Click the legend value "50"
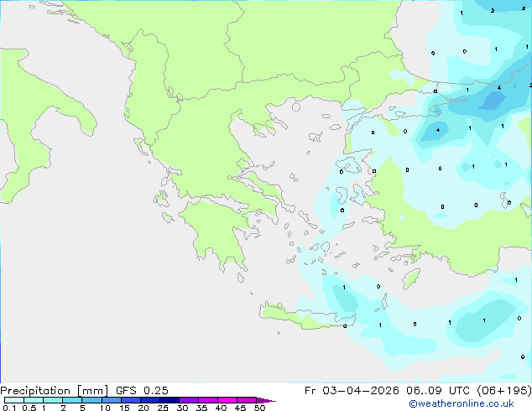 [x=259, y=408]
